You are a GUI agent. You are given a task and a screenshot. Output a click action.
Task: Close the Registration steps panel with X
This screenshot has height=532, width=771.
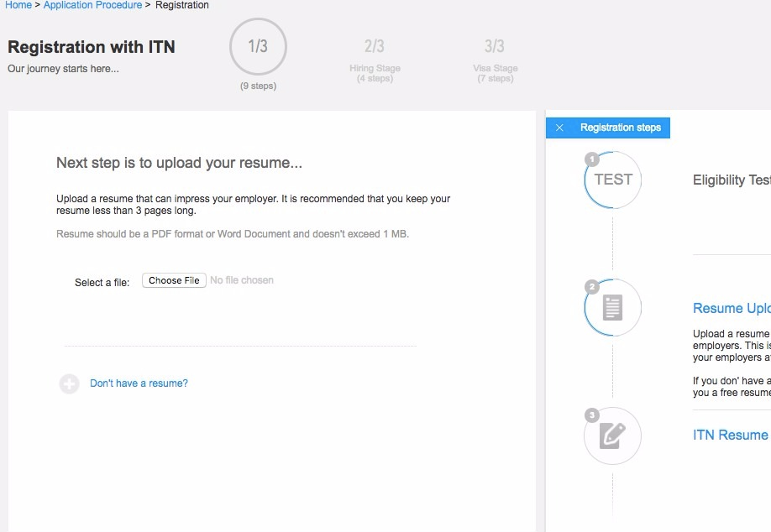tap(560, 128)
